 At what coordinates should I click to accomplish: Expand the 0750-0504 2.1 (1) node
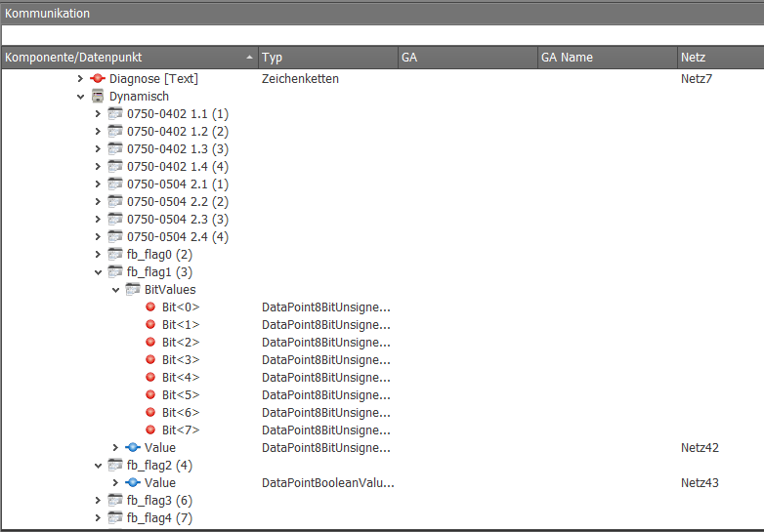tap(98, 184)
